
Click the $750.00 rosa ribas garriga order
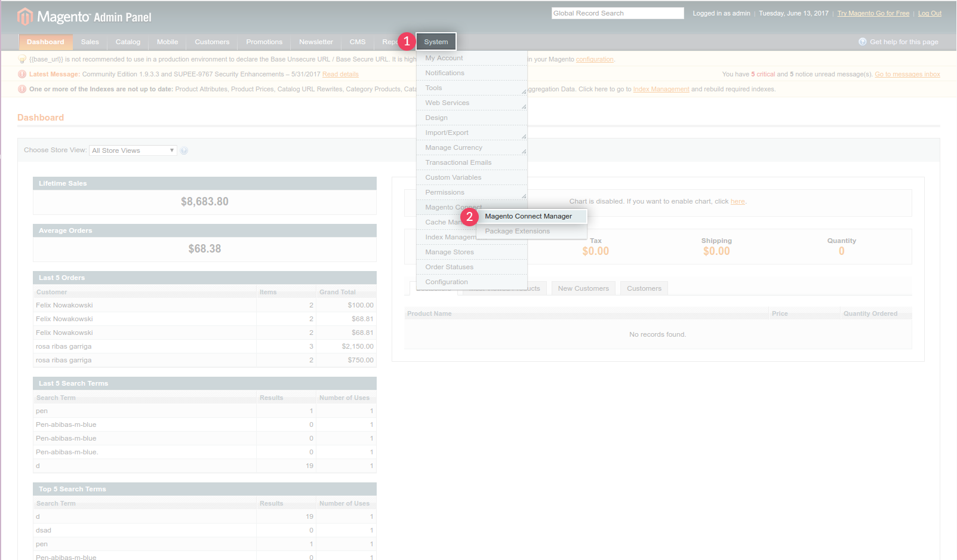(x=205, y=360)
